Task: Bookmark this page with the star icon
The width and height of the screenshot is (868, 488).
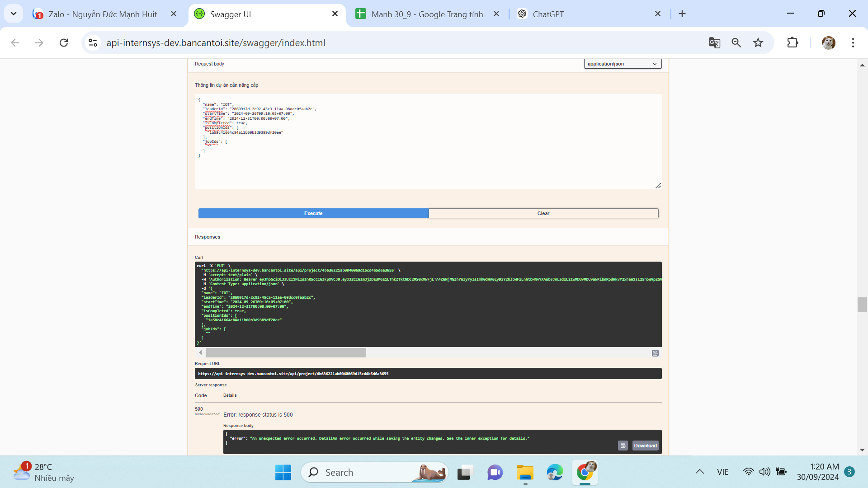Action: tap(758, 42)
